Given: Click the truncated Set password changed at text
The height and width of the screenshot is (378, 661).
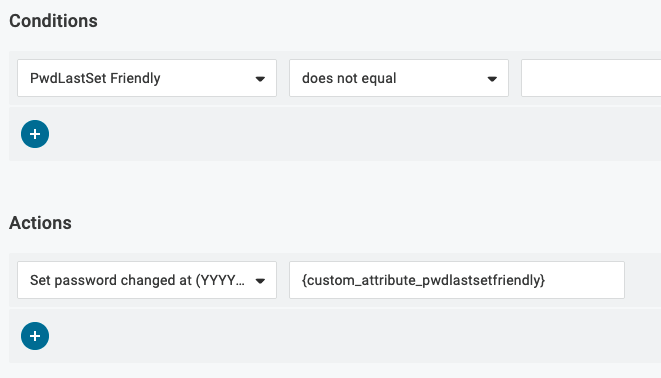Looking at the screenshot, I should (137, 280).
